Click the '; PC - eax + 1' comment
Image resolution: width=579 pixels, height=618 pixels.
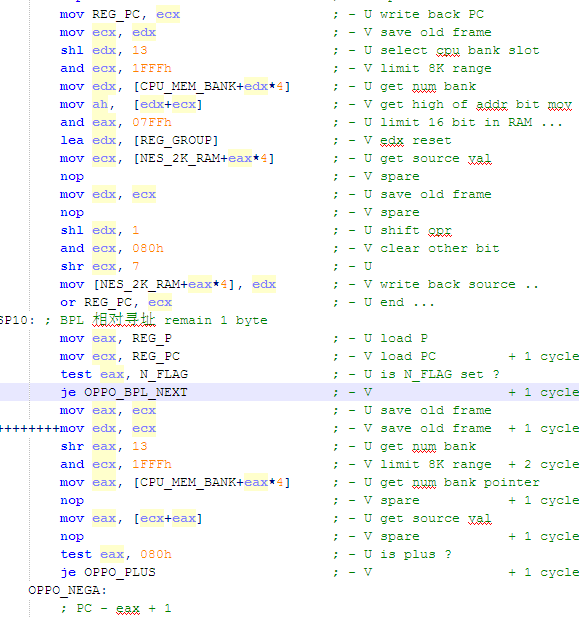pyautogui.click(x=116, y=609)
